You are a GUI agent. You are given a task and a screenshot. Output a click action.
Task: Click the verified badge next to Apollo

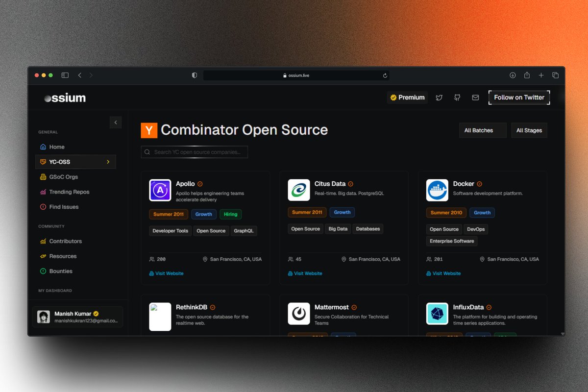pyautogui.click(x=200, y=184)
